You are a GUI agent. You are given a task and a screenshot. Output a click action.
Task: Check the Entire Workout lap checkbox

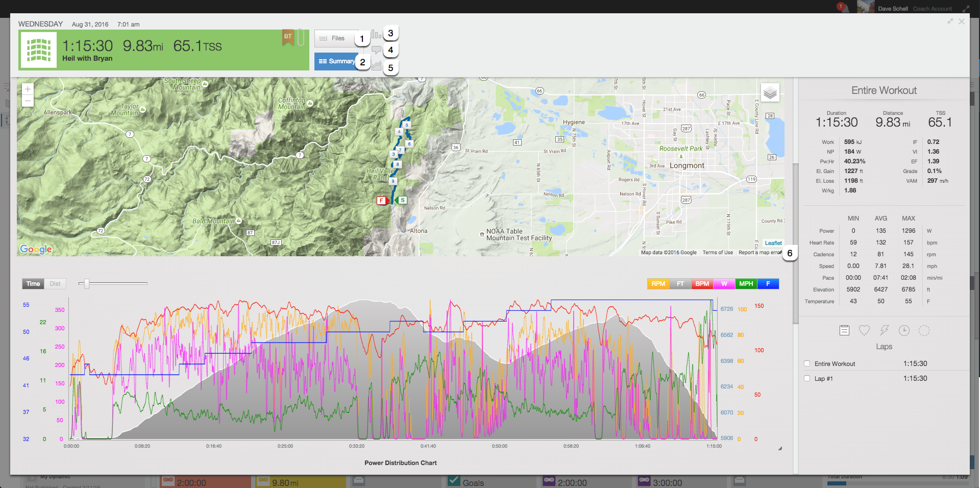tap(807, 363)
